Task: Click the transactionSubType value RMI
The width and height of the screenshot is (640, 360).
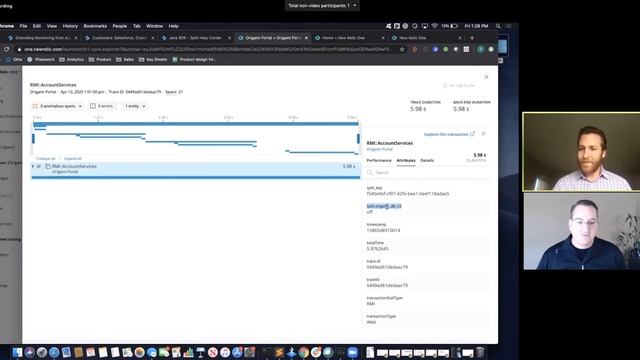Action: tap(371, 304)
